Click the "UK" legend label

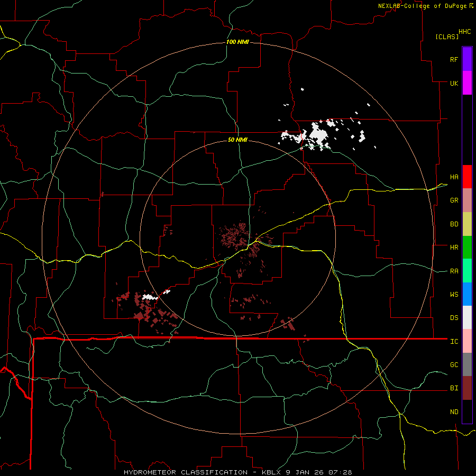click(454, 83)
